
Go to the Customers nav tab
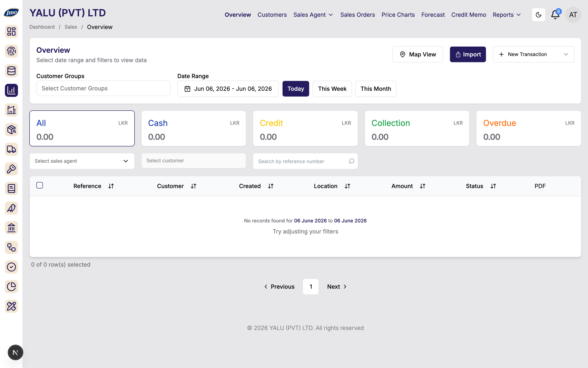point(272,15)
